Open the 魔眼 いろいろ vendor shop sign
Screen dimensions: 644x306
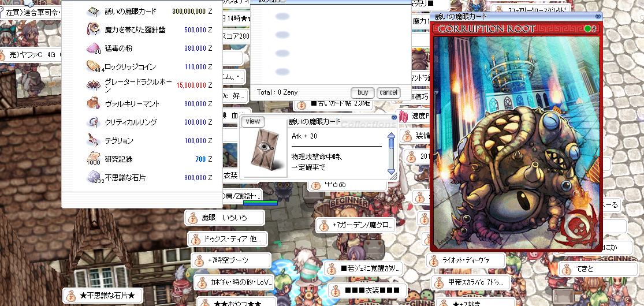coord(225,218)
